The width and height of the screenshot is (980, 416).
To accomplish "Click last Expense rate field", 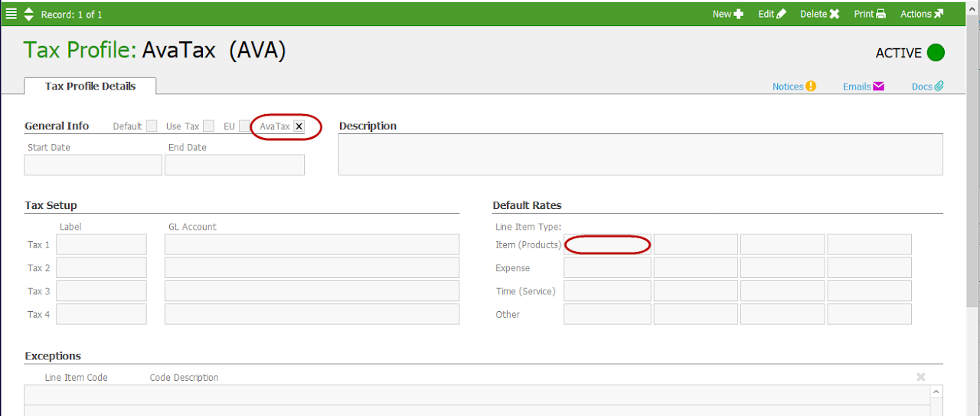I will 870,267.
